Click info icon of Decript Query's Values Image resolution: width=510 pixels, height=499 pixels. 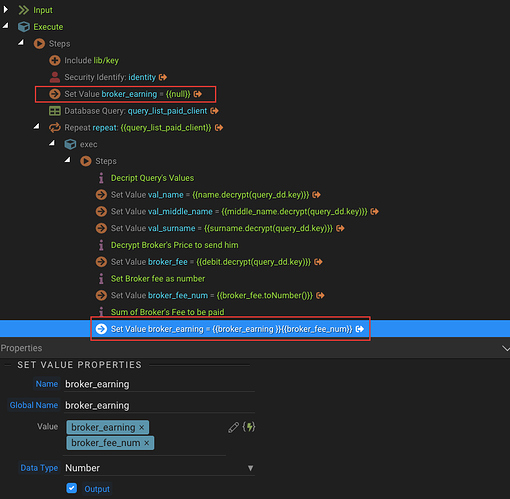[x=101, y=178]
